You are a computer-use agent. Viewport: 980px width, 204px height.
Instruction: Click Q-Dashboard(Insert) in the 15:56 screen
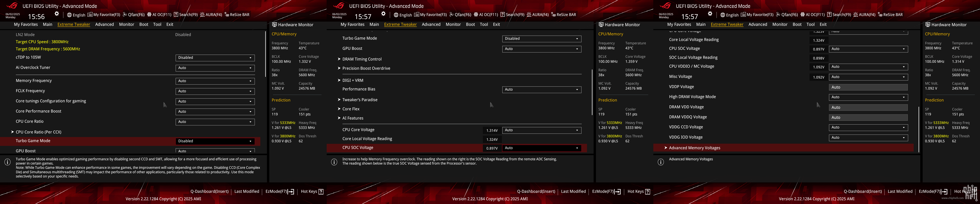click(210, 191)
